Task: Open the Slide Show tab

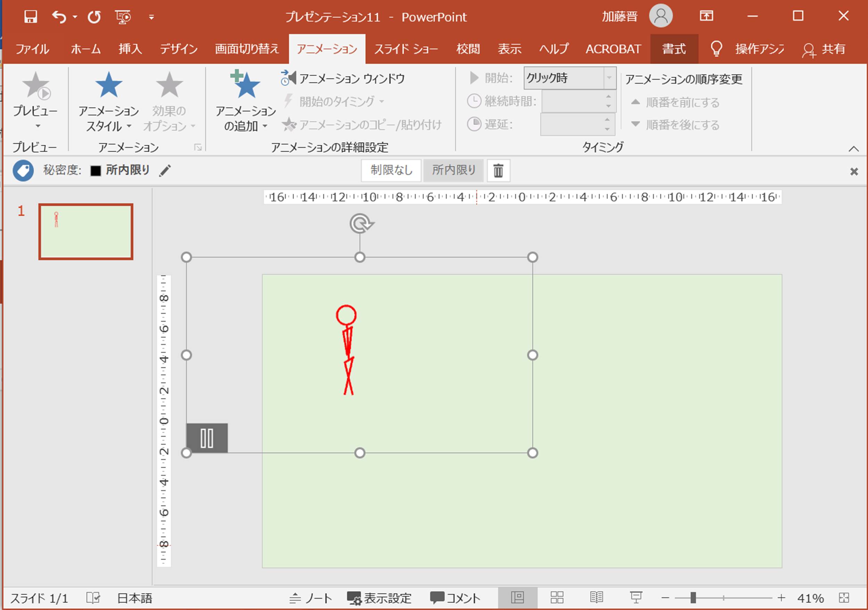Action: coord(406,49)
